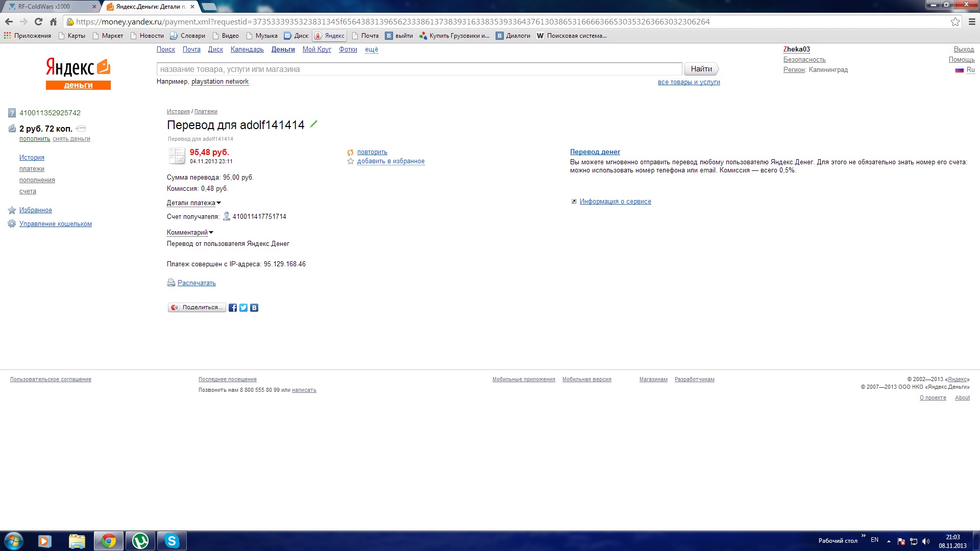Viewport: 980px width, 551px height.
Task: Open Мой Круг in top navigation
Action: (x=316, y=49)
